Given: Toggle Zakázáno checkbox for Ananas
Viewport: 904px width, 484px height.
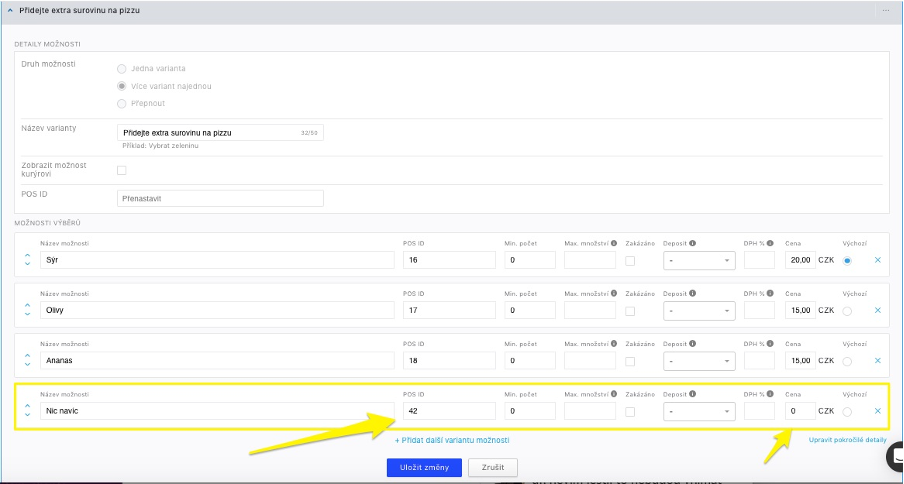Looking at the screenshot, I should coord(630,361).
